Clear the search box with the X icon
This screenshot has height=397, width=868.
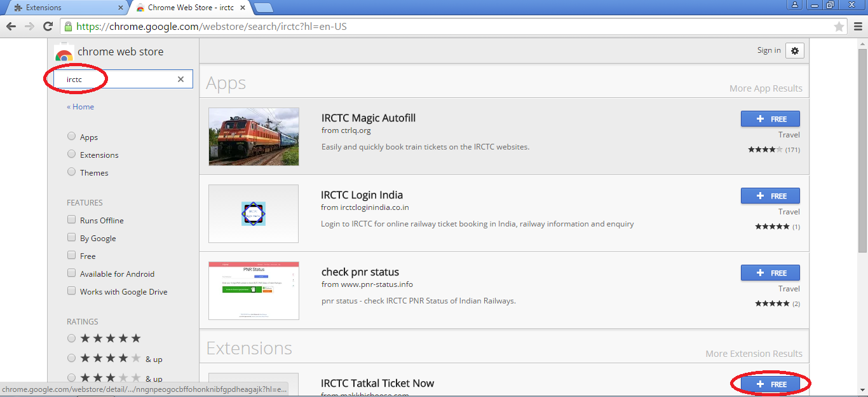coord(180,79)
